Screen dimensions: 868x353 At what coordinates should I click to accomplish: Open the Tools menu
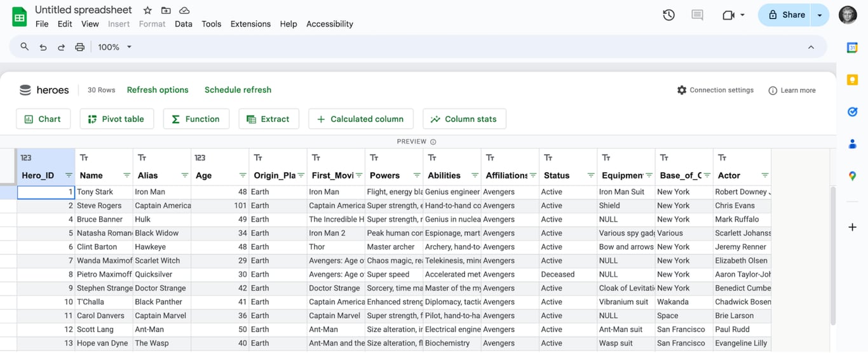point(212,24)
